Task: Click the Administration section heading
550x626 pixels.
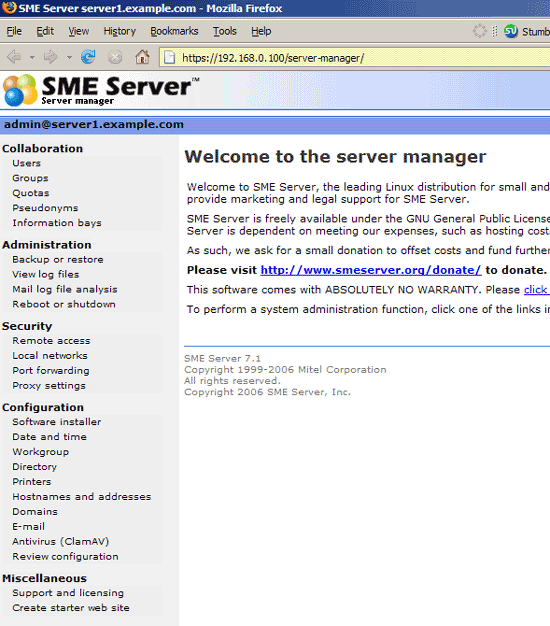Action: pos(47,245)
